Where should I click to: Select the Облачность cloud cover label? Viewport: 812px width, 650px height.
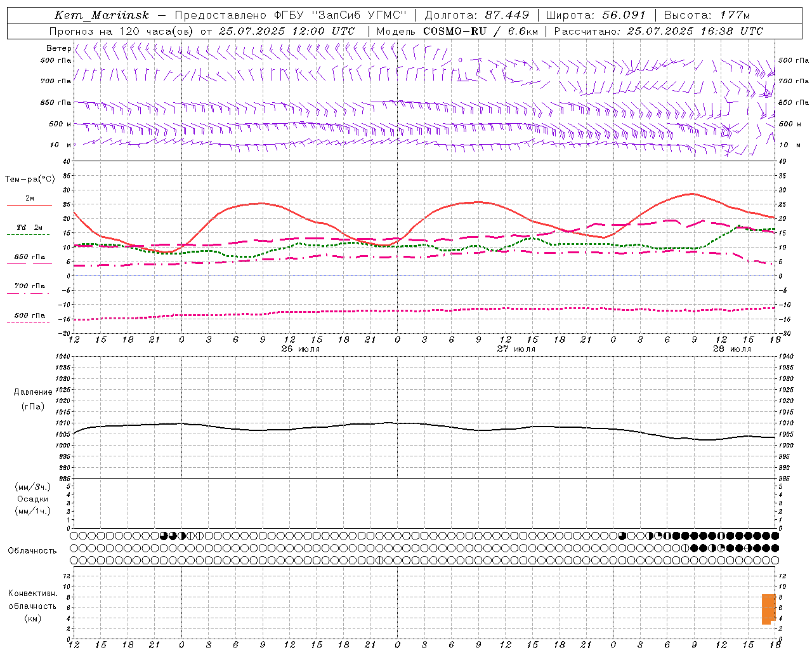[x=32, y=550]
